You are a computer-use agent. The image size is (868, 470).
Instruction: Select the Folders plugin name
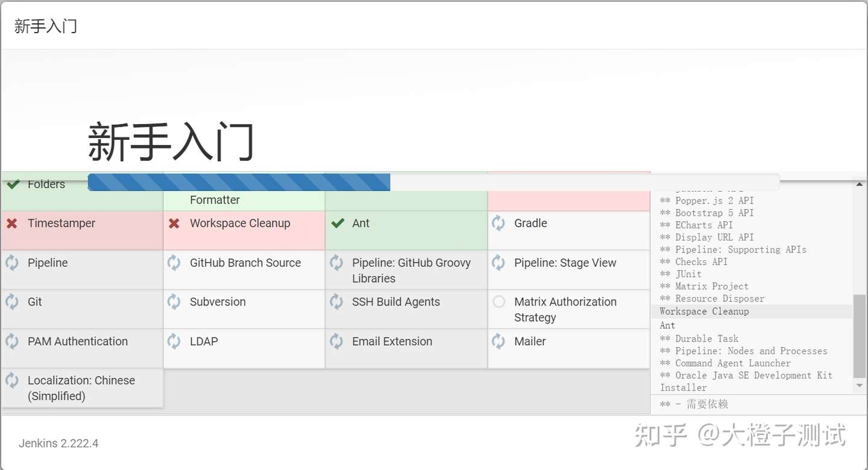(x=46, y=184)
